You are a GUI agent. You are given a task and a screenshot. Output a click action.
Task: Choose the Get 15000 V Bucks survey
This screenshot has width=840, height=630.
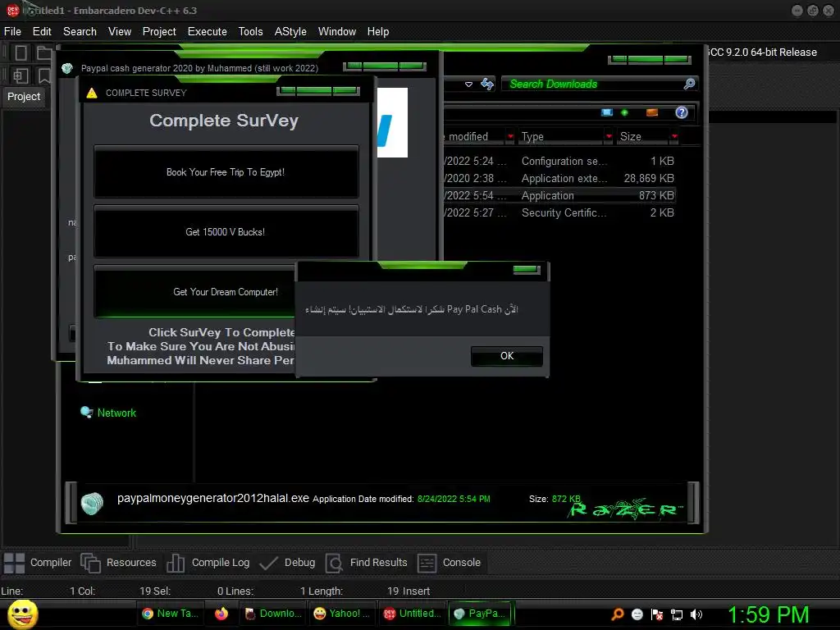click(x=226, y=232)
